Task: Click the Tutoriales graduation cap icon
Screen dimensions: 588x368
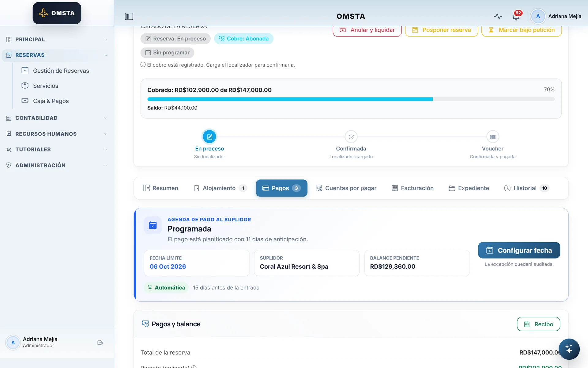Action: (9, 150)
